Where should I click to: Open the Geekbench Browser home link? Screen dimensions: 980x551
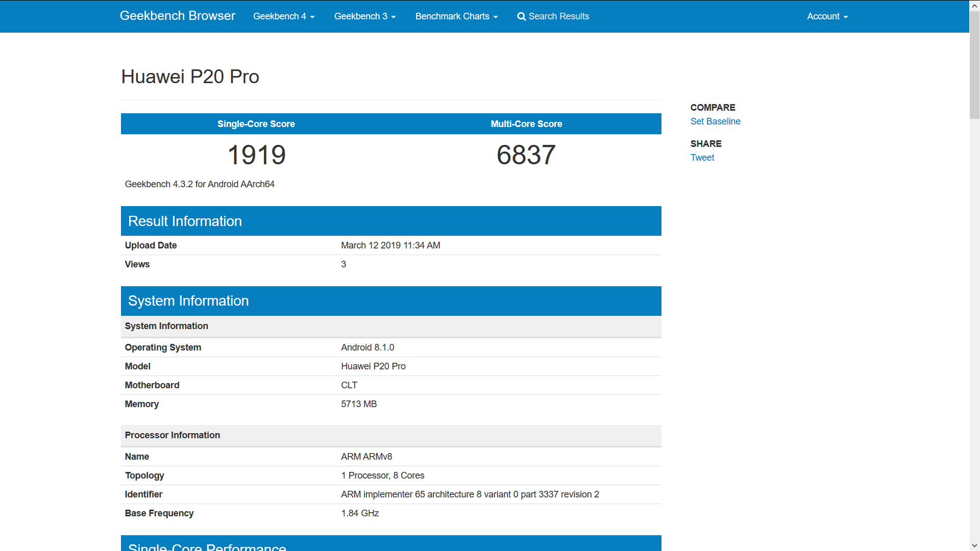(x=177, y=16)
